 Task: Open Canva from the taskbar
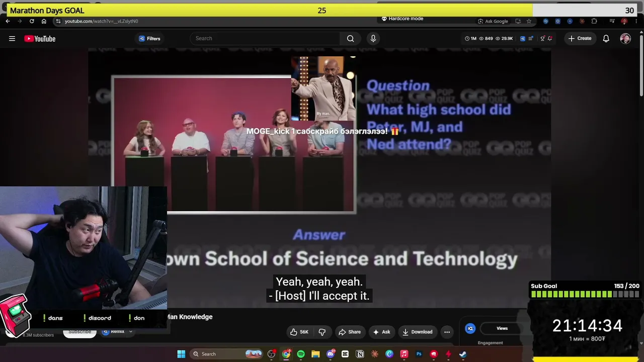coord(389,354)
